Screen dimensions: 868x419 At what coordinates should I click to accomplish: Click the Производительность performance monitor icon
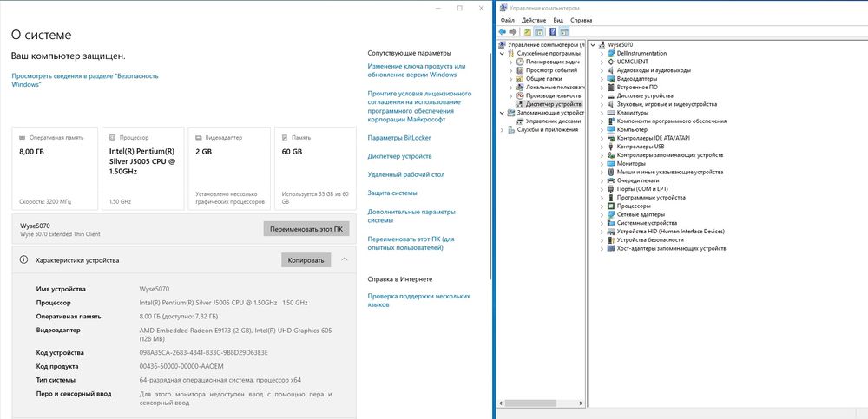pyautogui.click(x=520, y=95)
